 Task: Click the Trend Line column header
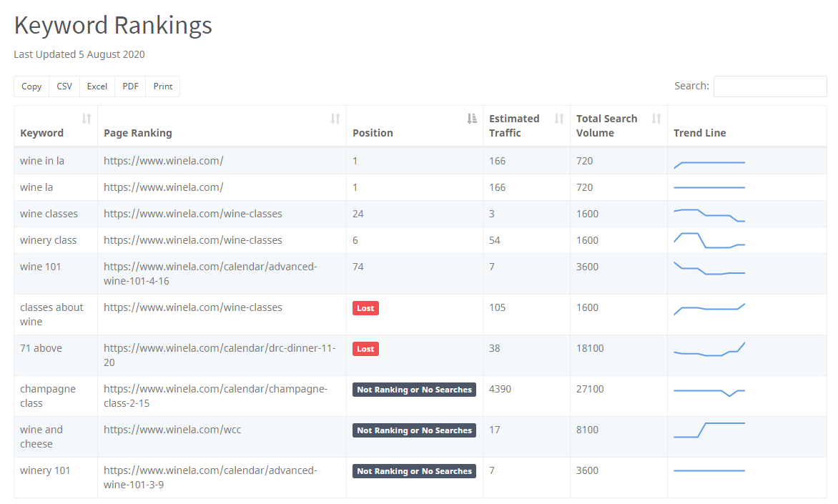699,133
